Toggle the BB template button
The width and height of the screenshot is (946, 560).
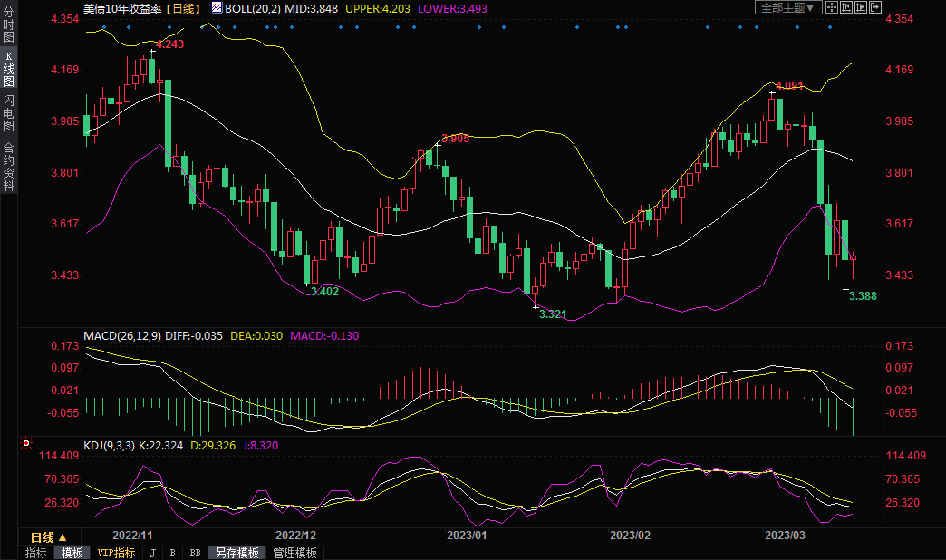click(195, 553)
